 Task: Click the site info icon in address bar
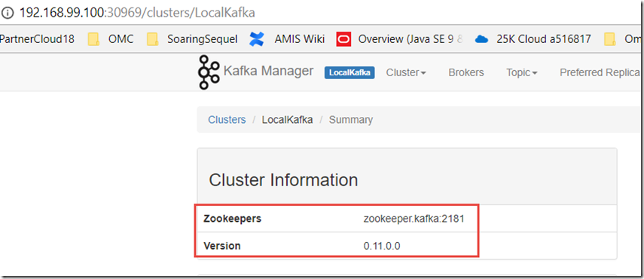click(8, 12)
